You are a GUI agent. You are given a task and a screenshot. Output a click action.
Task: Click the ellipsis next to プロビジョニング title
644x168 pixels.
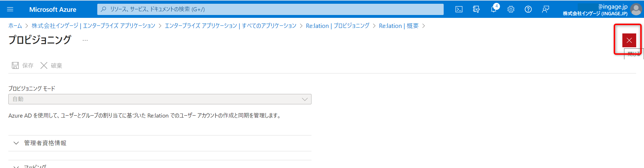85,40
